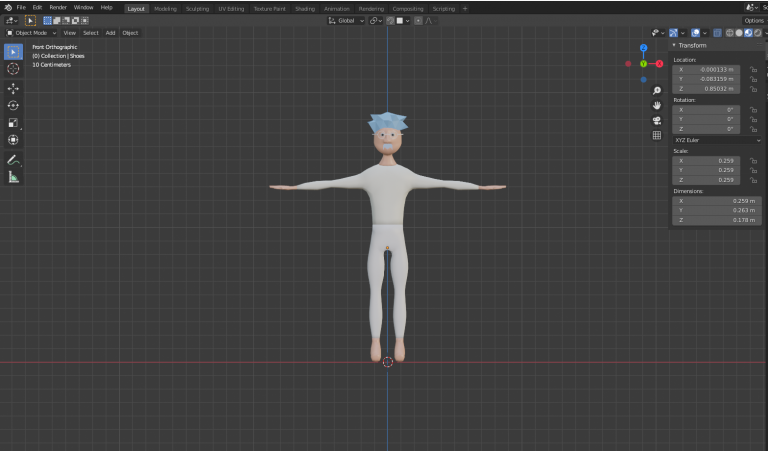Choose the intersect selection mode icon
Image resolution: width=768 pixels, height=451 pixels.
click(85, 21)
